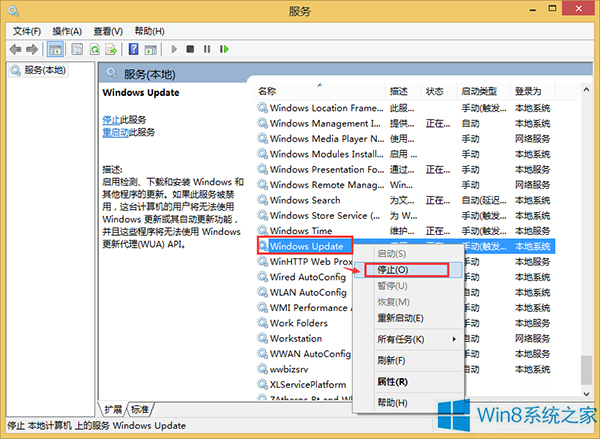Sort by the 名称 column header

point(320,91)
